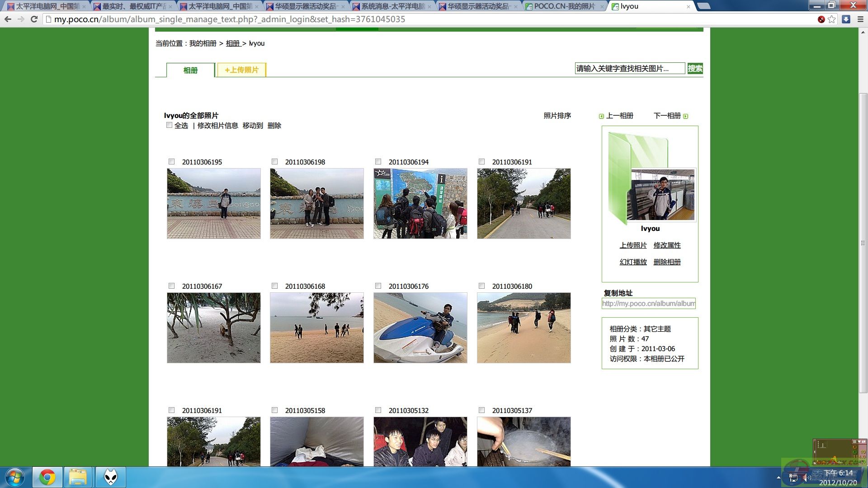Screen dimensions: 868x488
Task: Click the blue download icon in browser toolbar
Action: point(845,19)
